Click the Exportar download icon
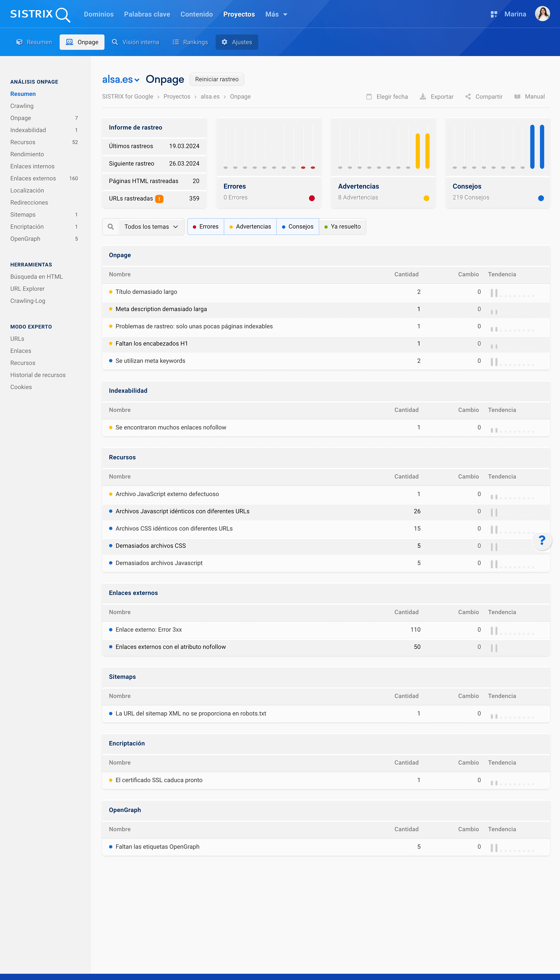Screen dimensions: 560x980 click(x=423, y=97)
